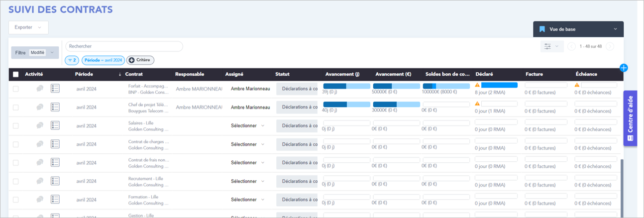Click assignee Ambre Marionneau on the Forfait row
The height and width of the screenshot is (218, 644).
[250, 89]
